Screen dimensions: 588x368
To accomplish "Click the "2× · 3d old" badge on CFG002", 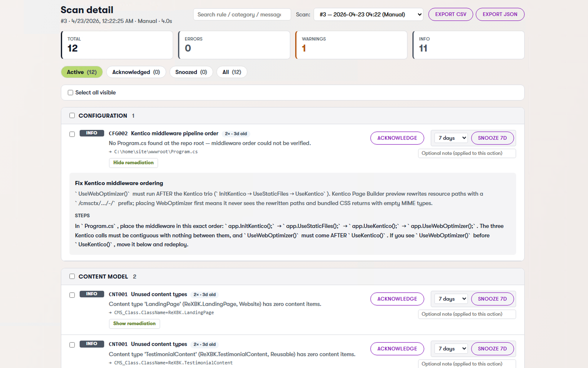I will coord(235,134).
